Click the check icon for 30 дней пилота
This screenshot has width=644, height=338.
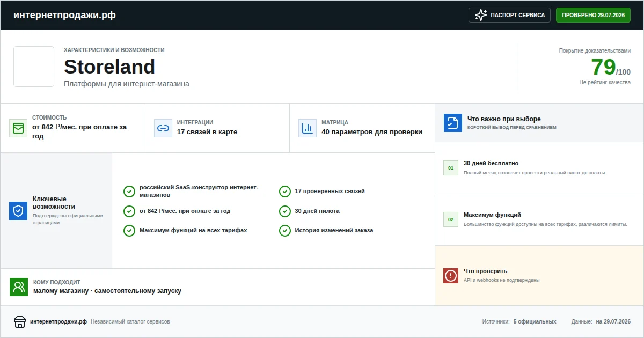click(285, 211)
